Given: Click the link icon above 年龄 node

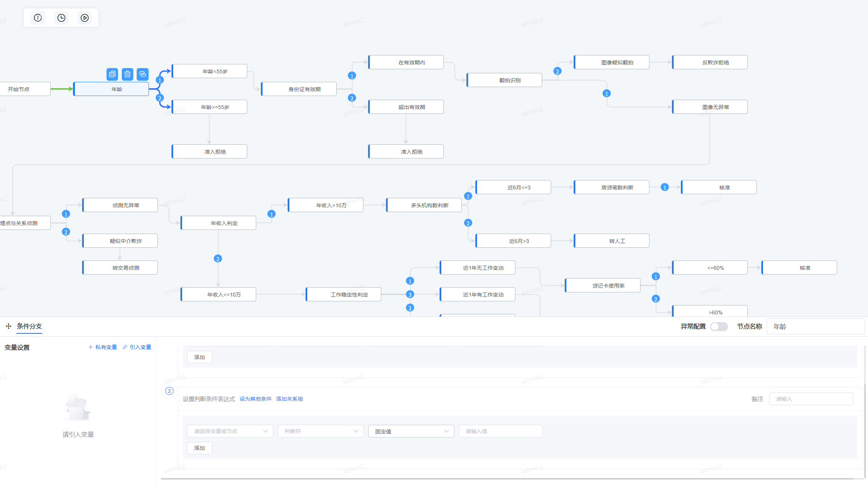Looking at the screenshot, I should point(143,74).
